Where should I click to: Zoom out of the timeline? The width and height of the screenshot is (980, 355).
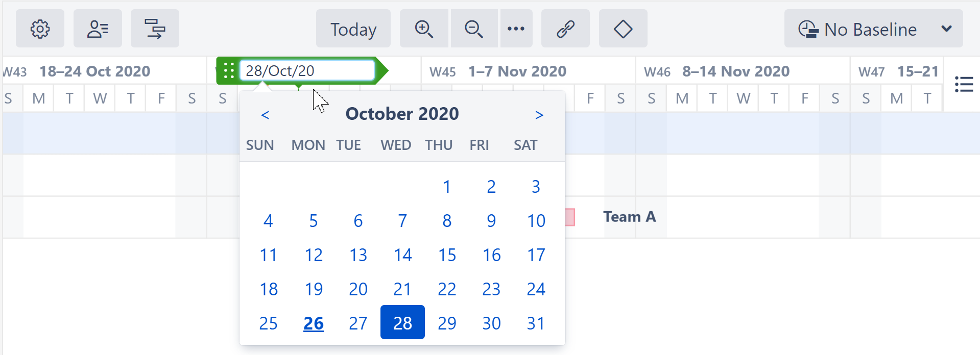(x=474, y=29)
